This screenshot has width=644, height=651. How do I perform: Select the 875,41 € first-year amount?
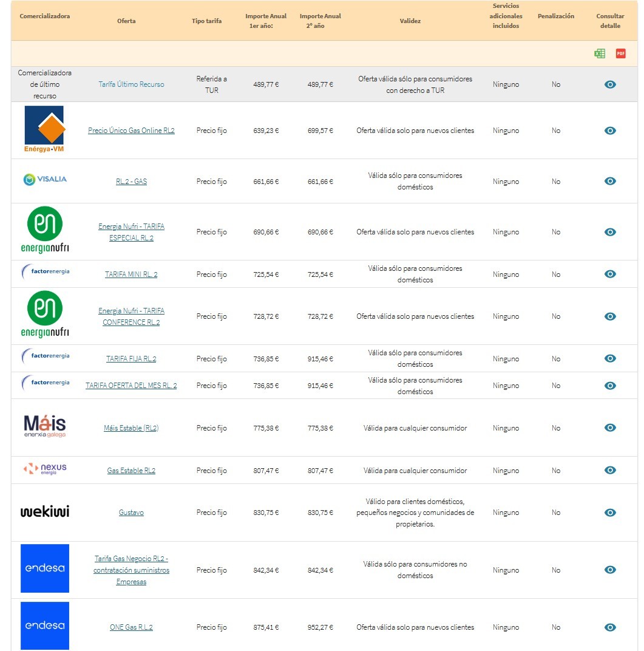[x=266, y=627]
